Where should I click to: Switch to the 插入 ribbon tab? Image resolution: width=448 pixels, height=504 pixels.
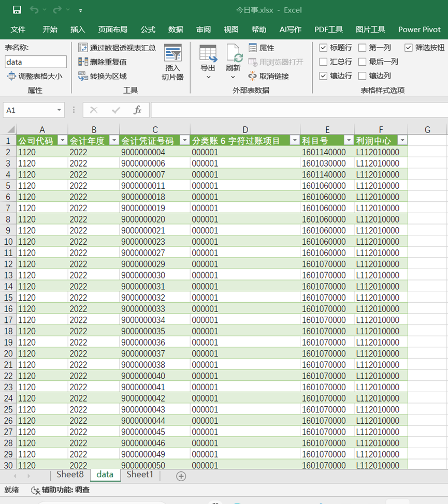(x=78, y=29)
